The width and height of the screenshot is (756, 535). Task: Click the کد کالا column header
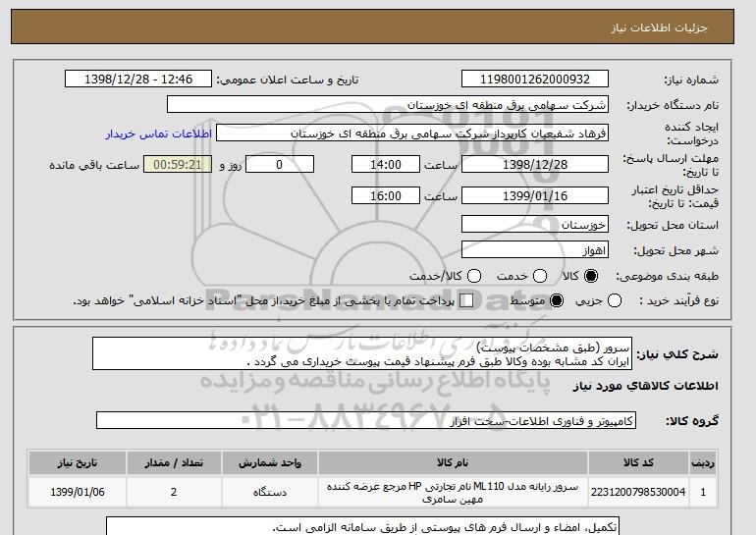[x=638, y=462]
